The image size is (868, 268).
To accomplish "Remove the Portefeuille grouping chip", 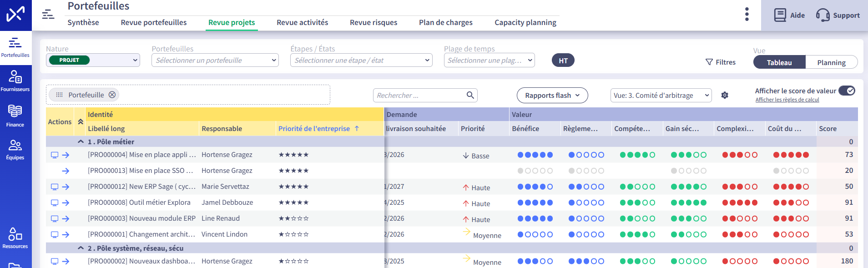I will click(112, 95).
